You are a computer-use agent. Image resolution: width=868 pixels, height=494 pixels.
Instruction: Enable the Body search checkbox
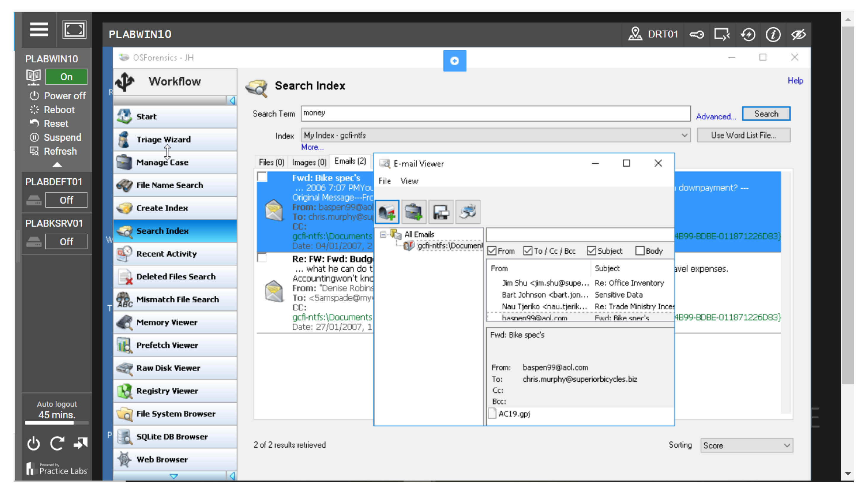pyautogui.click(x=639, y=251)
